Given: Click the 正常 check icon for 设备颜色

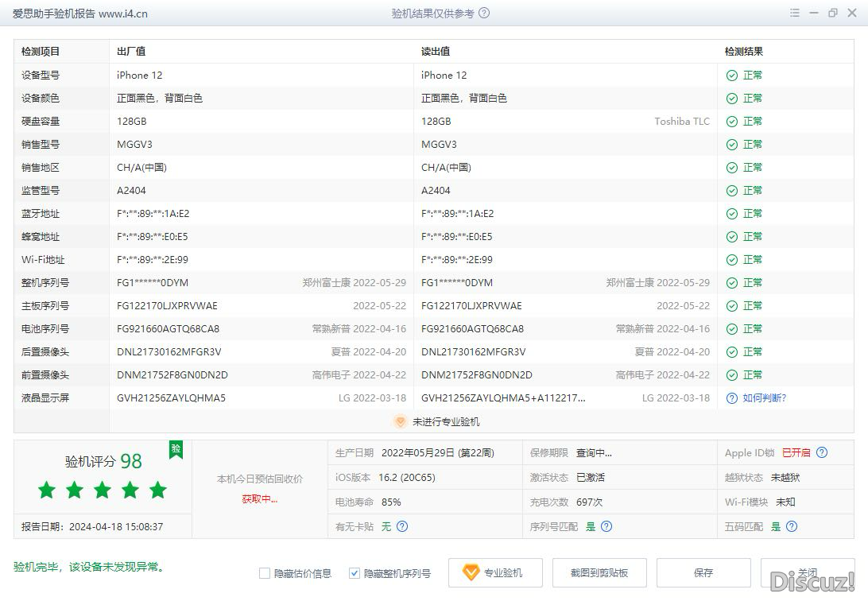Looking at the screenshot, I should point(732,99).
